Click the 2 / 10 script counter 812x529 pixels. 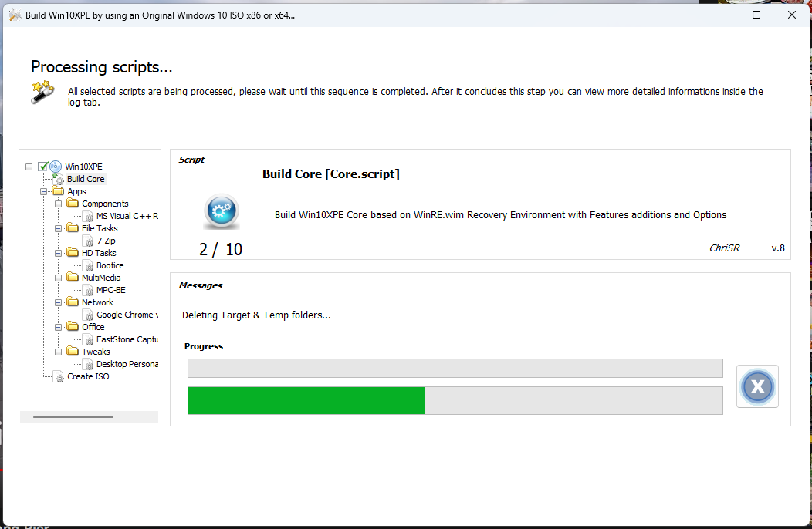(221, 250)
